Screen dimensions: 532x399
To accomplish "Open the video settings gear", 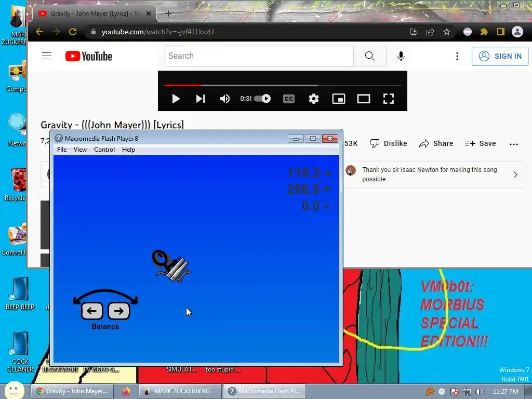I will 313,99.
